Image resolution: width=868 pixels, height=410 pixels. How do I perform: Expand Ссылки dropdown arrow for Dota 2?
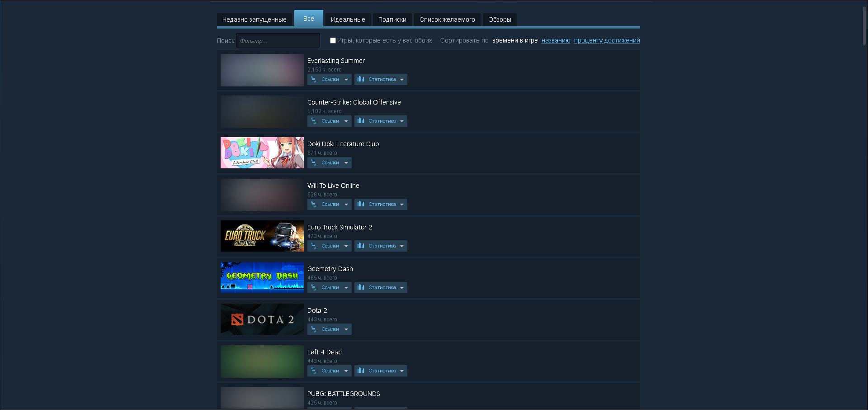(346, 329)
